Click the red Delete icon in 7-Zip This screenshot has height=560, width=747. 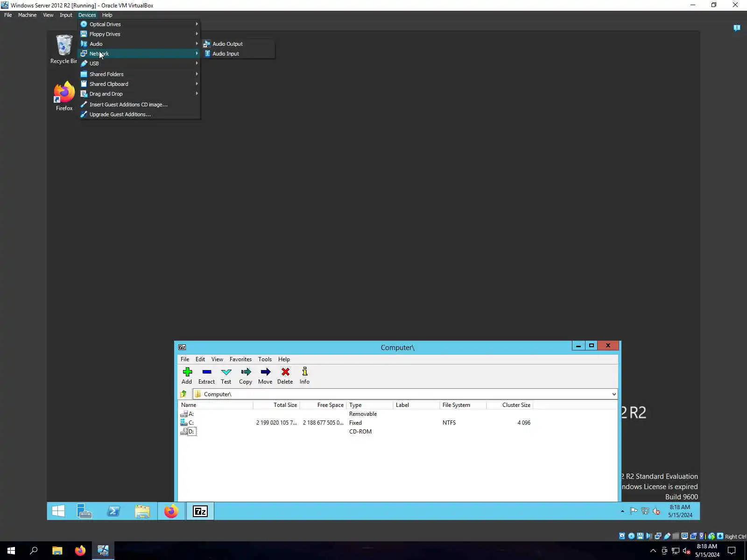tap(285, 376)
